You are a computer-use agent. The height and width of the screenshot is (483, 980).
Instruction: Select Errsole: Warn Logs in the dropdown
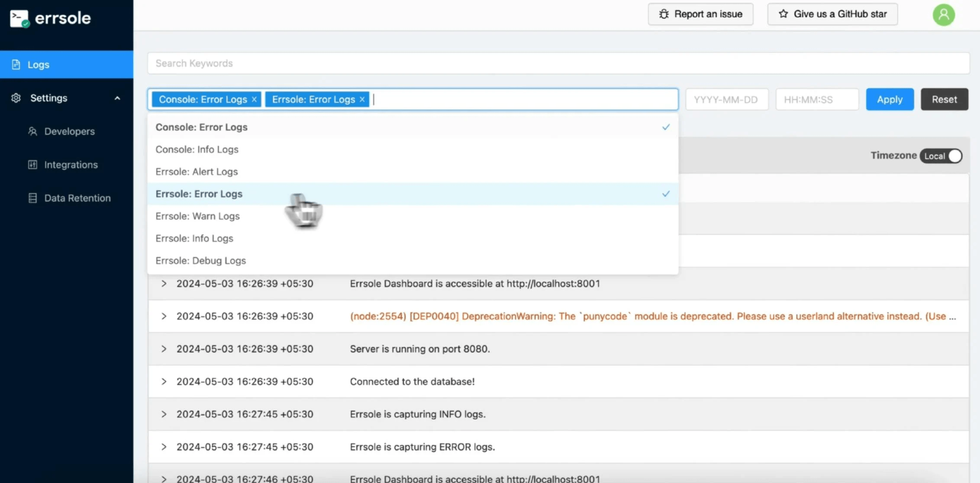[x=197, y=216]
